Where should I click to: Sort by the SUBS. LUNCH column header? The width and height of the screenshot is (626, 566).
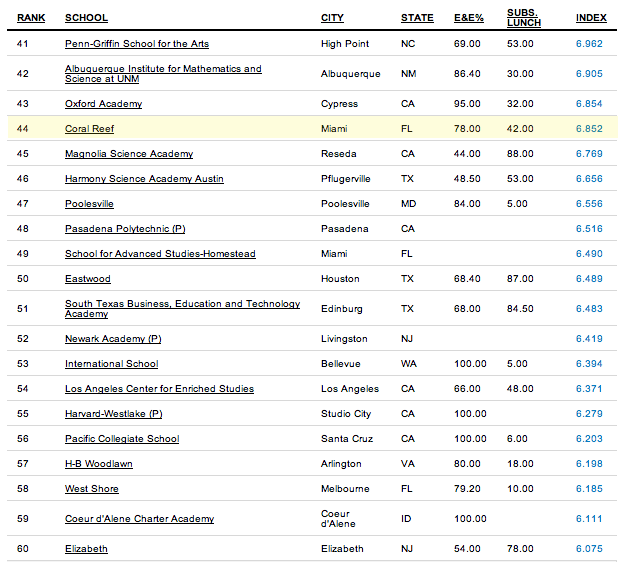click(524, 18)
